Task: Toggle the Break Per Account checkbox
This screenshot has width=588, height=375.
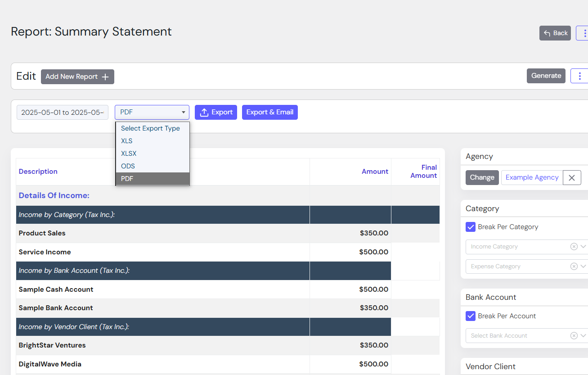Action: click(x=471, y=316)
